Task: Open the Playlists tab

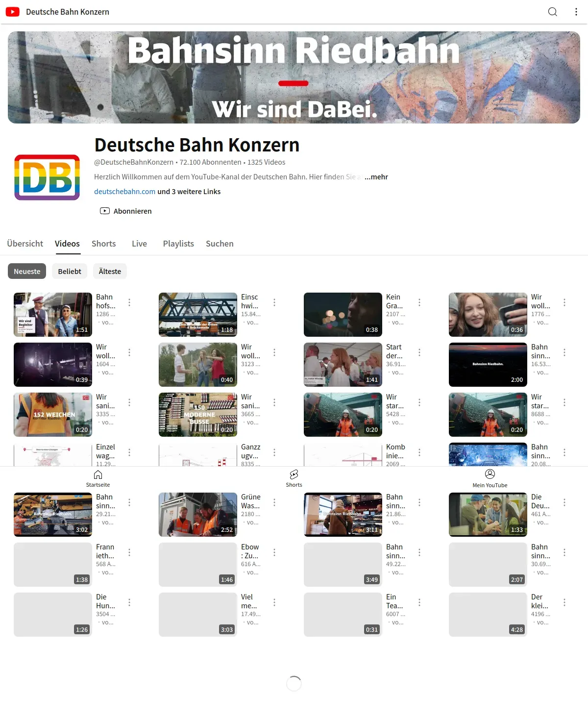Action: pos(178,244)
